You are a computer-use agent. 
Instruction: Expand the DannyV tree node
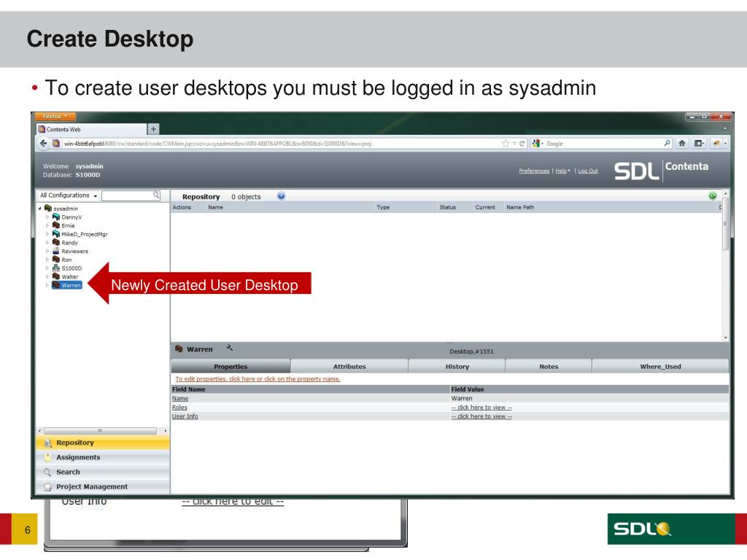click(x=47, y=217)
